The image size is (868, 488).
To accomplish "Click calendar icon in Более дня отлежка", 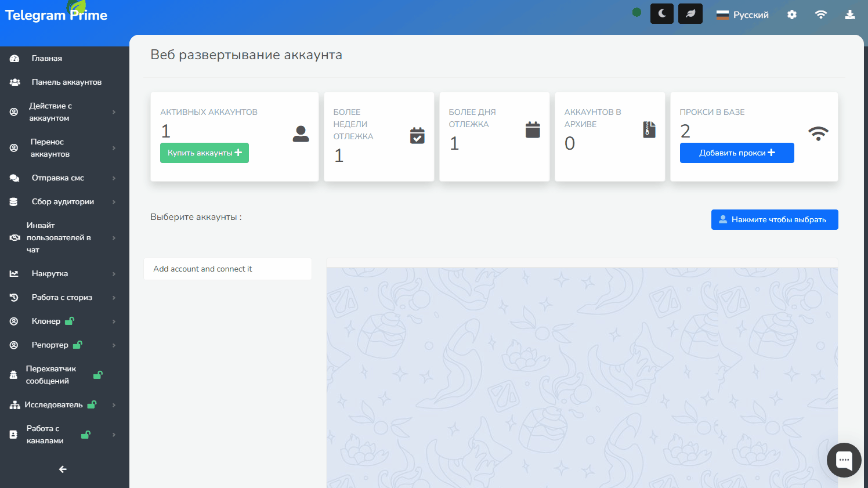I will point(533,129).
